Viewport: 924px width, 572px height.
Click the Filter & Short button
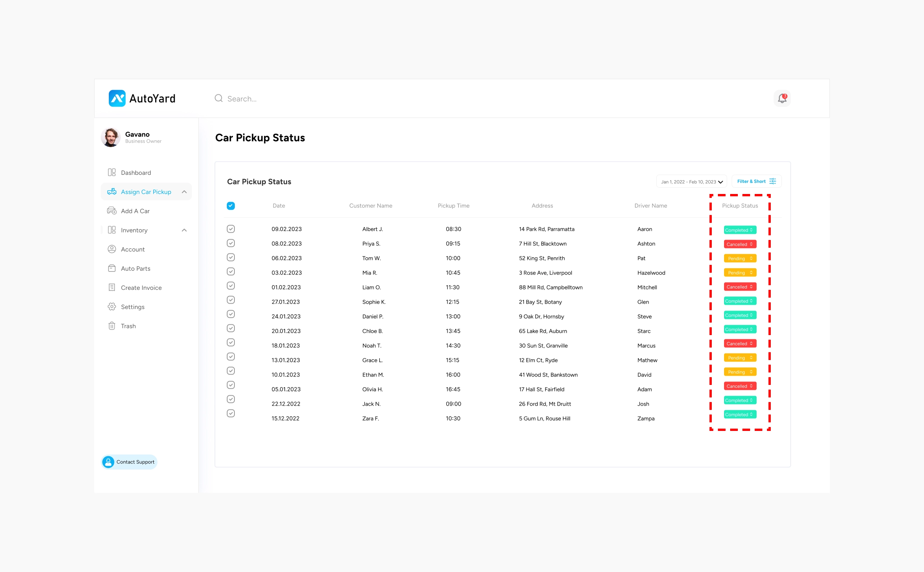click(757, 181)
